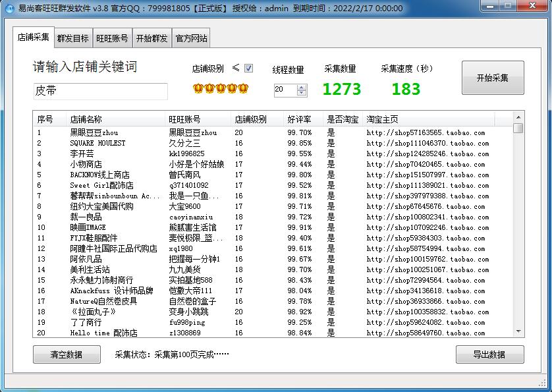Open the 官方网站 tab

coord(191,38)
